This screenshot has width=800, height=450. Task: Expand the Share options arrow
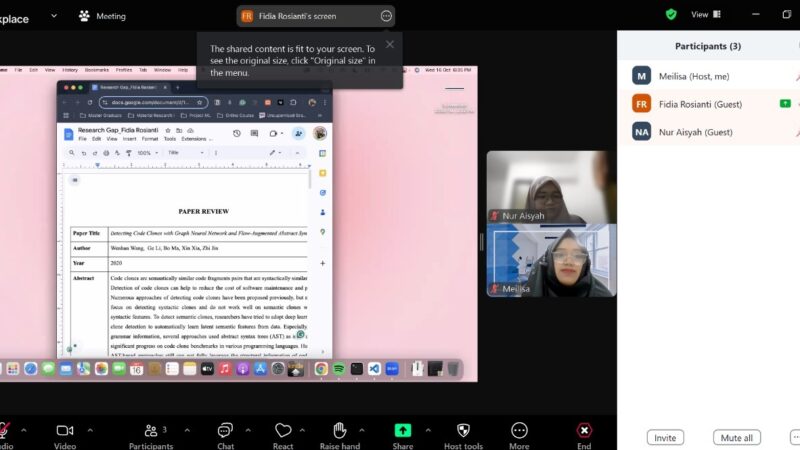pyautogui.click(x=428, y=430)
